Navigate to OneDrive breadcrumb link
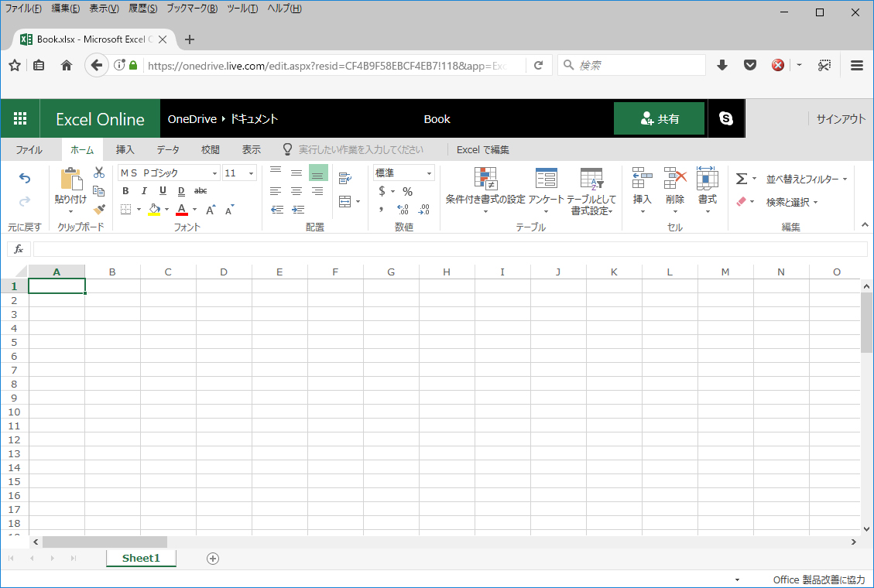The height and width of the screenshot is (588, 874). [192, 119]
